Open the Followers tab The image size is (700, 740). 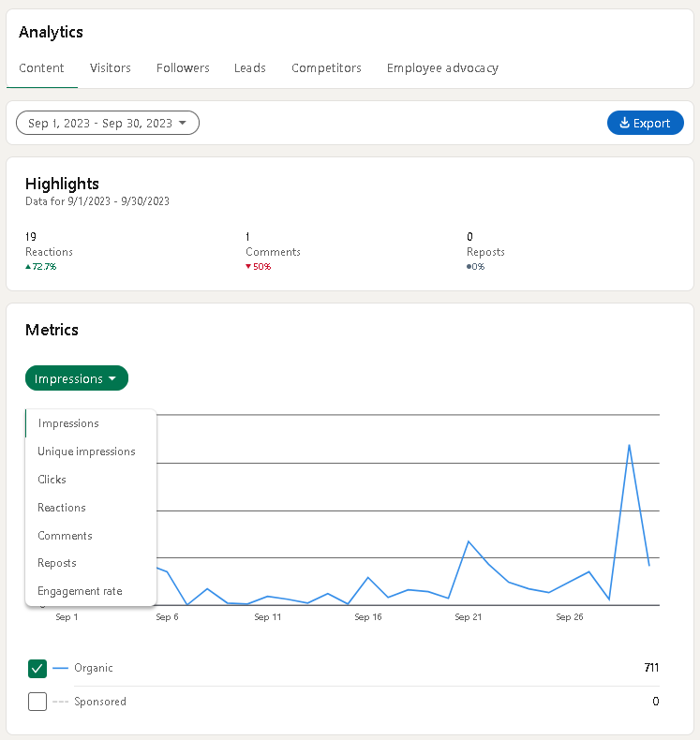click(183, 68)
